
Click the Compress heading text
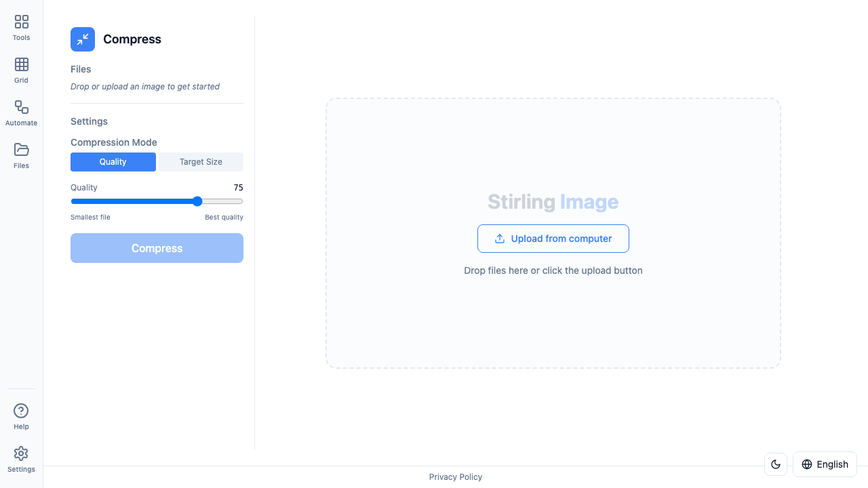click(132, 39)
